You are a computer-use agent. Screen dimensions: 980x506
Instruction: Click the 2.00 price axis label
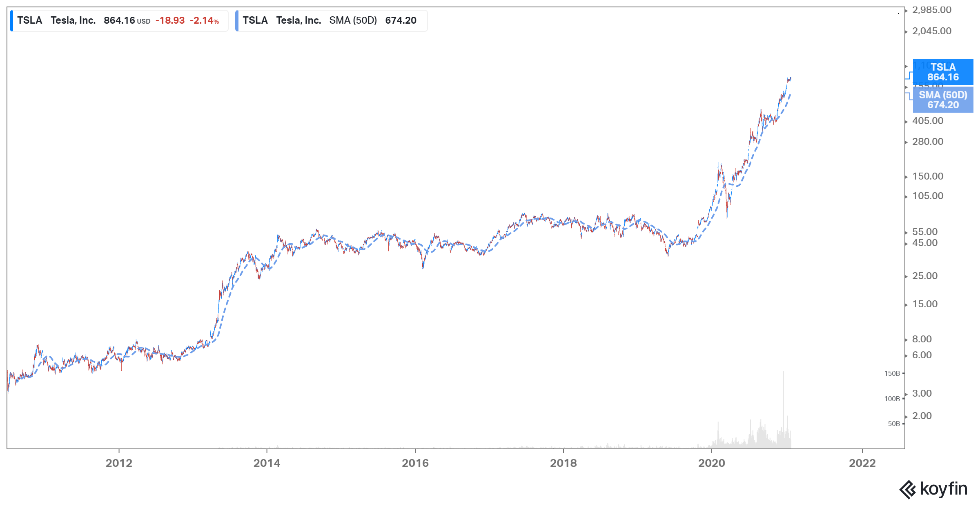coord(922,416)
